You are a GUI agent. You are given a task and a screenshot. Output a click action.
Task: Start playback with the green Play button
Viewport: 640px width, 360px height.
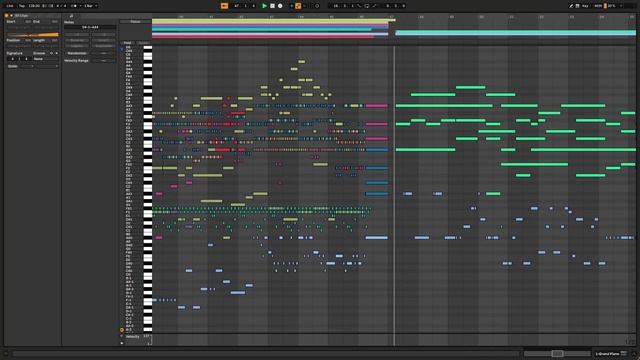coord(264,6)
